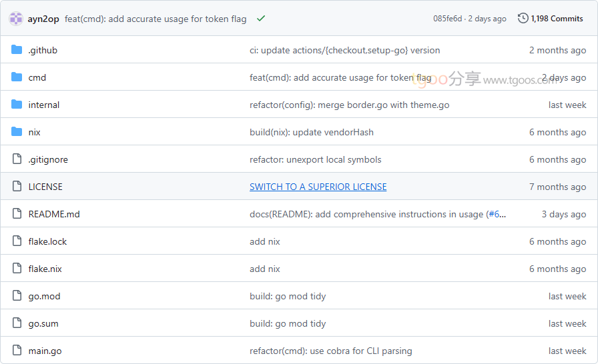Click the commit history clock icon
This screenshot has height=364, width=598.
click(x=523, y=19)
